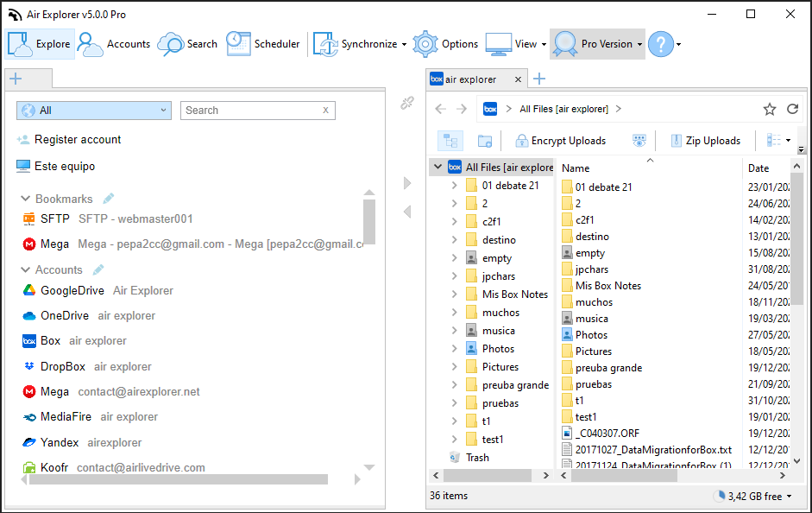
Task: Create a new folder with the toolbar icon
Action: click(x=485, y=141)
